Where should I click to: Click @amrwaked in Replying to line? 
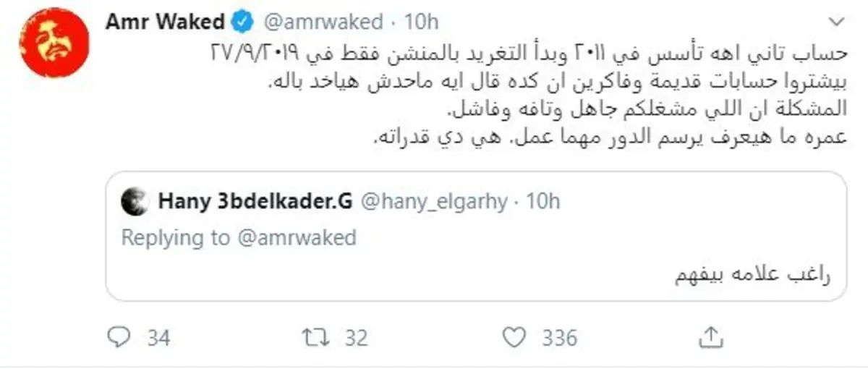(x=294, y=238)
